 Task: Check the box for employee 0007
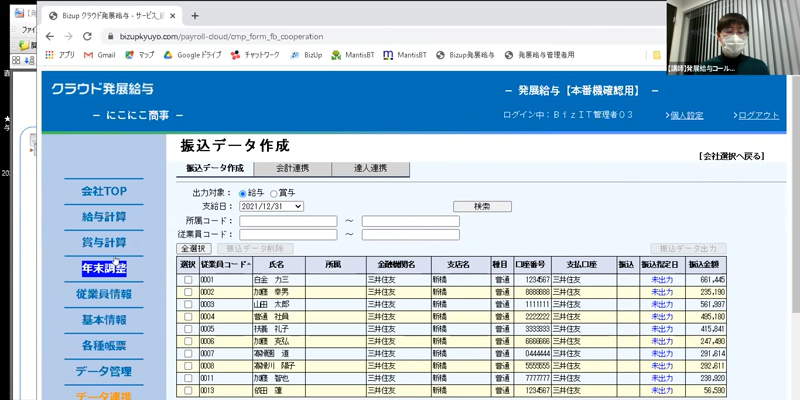point(188,354)
